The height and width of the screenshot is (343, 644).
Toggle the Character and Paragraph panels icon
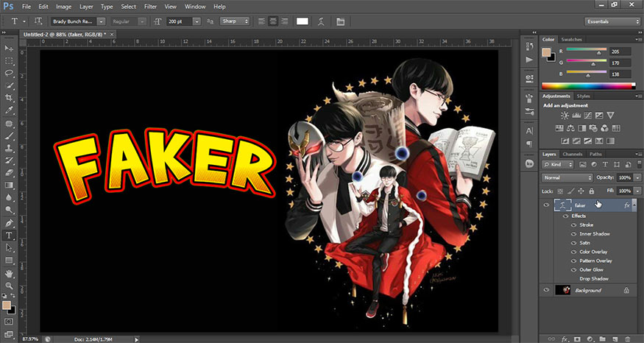click(x=341, y=21)
